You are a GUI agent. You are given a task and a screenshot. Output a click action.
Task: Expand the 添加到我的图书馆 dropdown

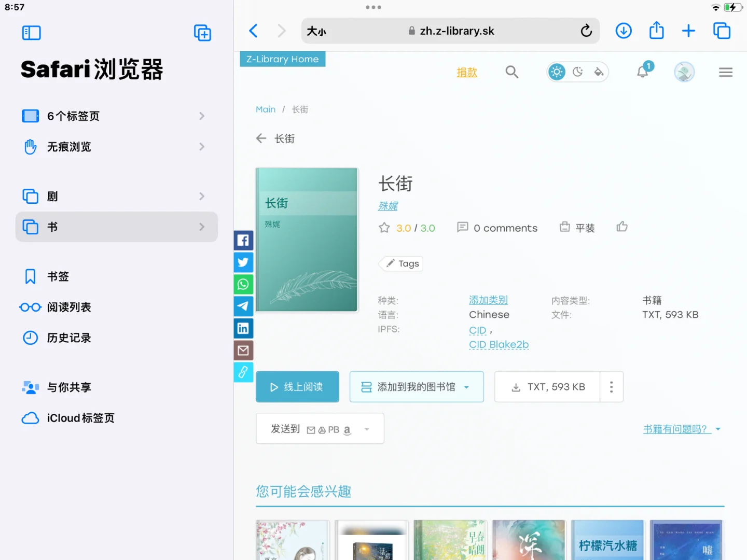[x=466, y=387]
